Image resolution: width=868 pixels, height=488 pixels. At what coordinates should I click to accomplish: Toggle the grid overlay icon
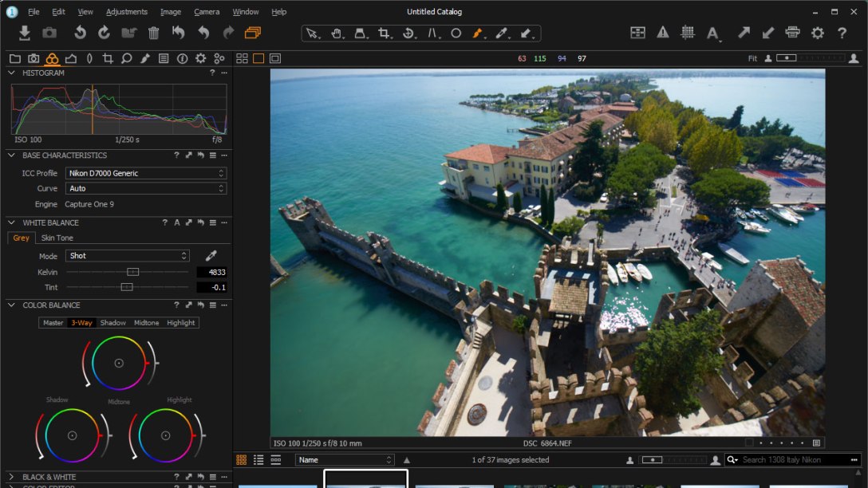[688, 33]
